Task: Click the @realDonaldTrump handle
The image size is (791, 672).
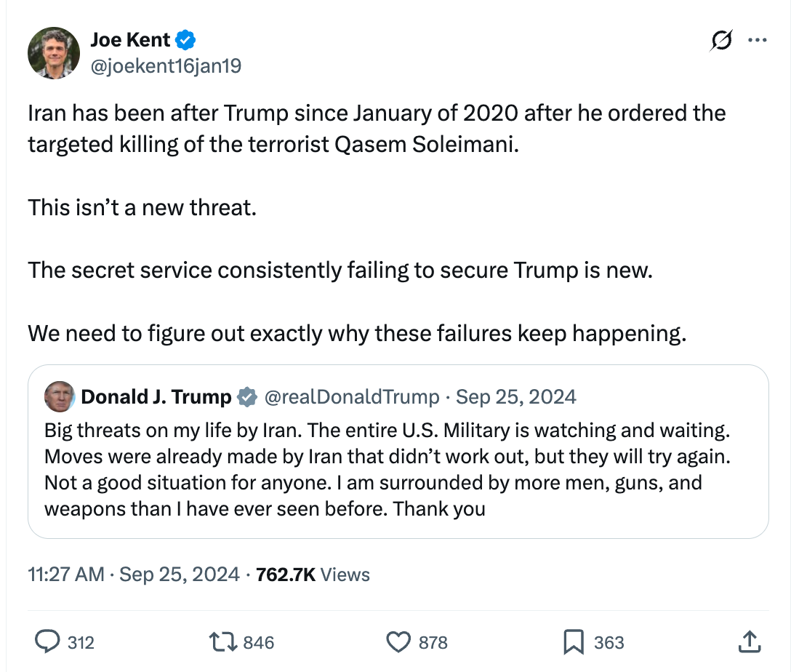Action: [x=352, y=397]
